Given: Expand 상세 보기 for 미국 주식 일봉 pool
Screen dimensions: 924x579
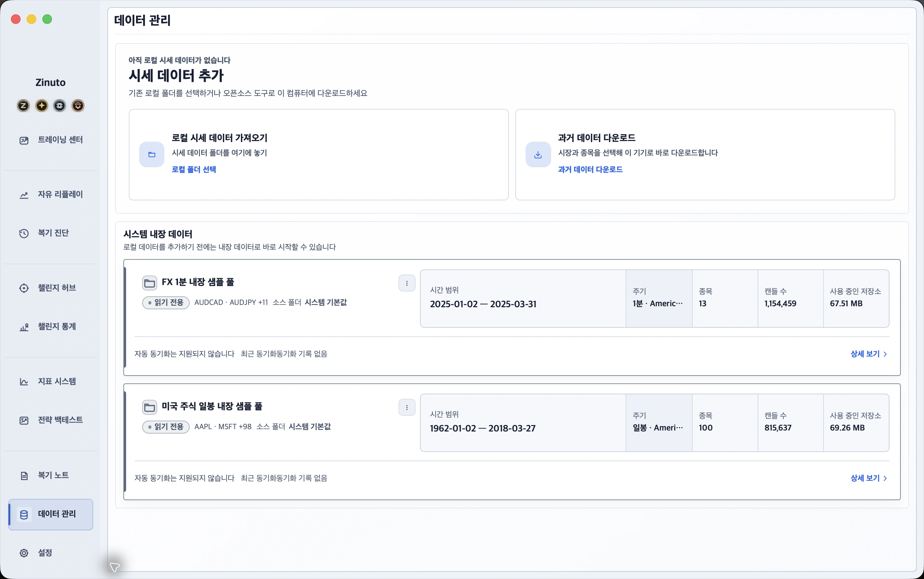Looking at the screenshot, I should click(x=868, y=478).
